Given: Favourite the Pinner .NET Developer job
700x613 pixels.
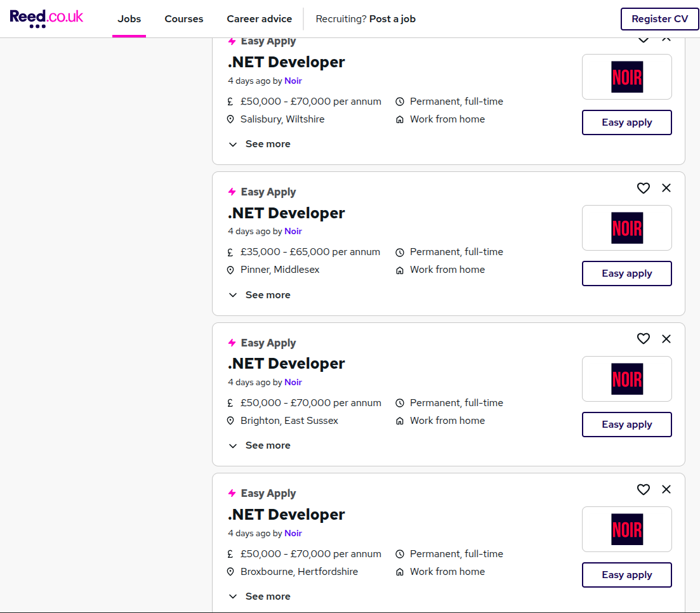Looking at the screenshot, I should tap(643, 188).
